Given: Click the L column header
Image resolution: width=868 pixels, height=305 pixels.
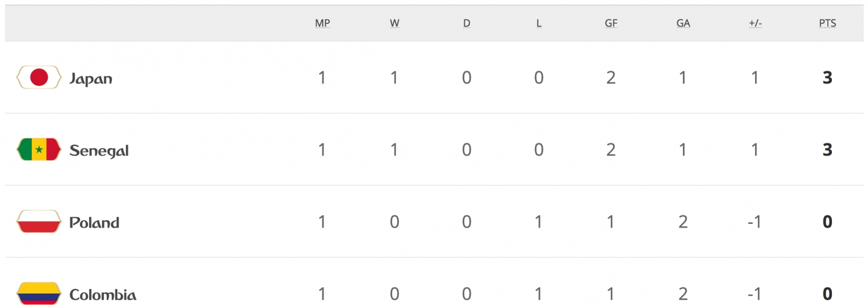Looking at the screenshot, I should click(539, 23).
